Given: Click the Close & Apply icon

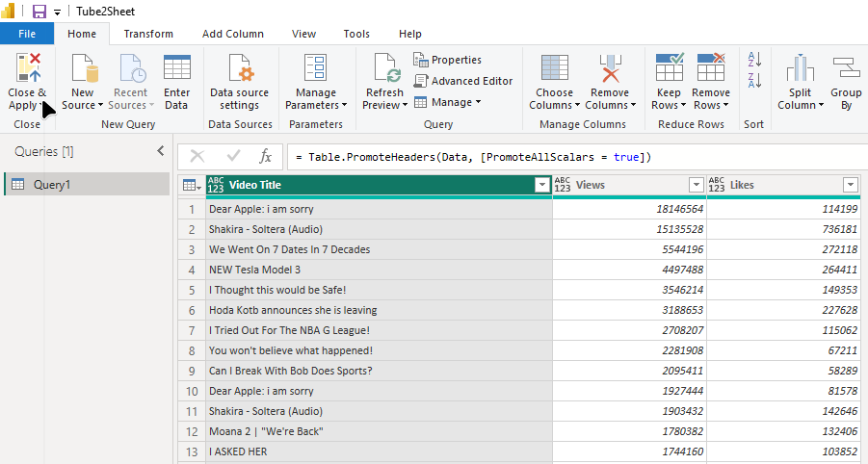Looking at the screenshot, I should tap(28, 67).
